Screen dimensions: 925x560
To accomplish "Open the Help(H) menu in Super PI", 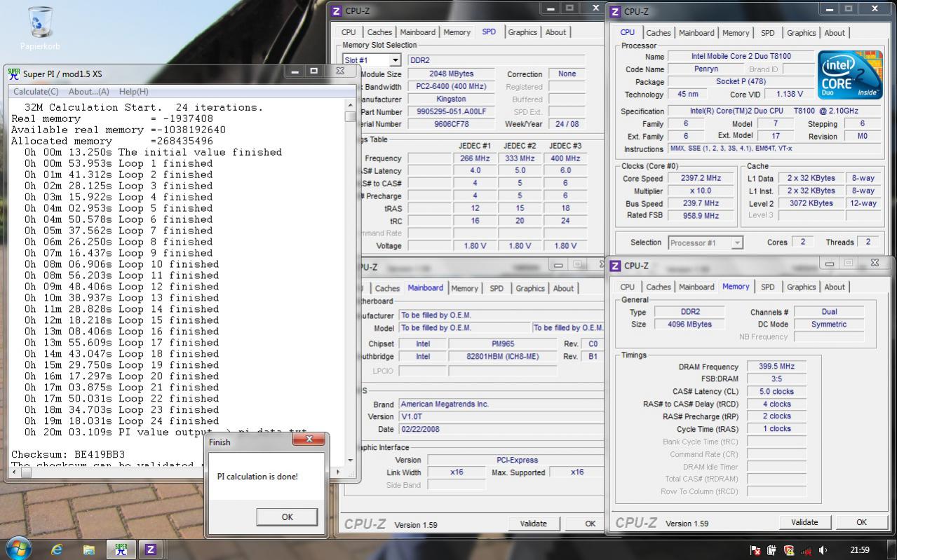I will [x=133, y=92].
